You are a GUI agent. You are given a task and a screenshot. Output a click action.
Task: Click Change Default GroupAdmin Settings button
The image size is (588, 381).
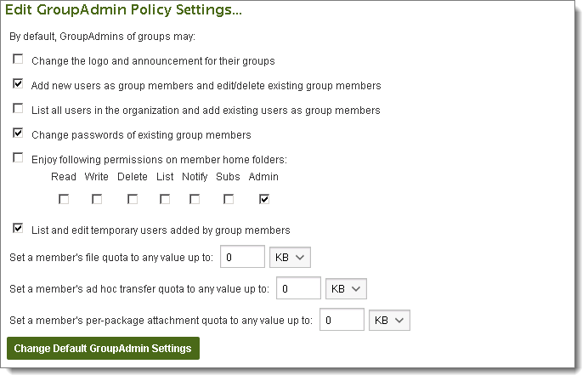[x=103, y=349]
